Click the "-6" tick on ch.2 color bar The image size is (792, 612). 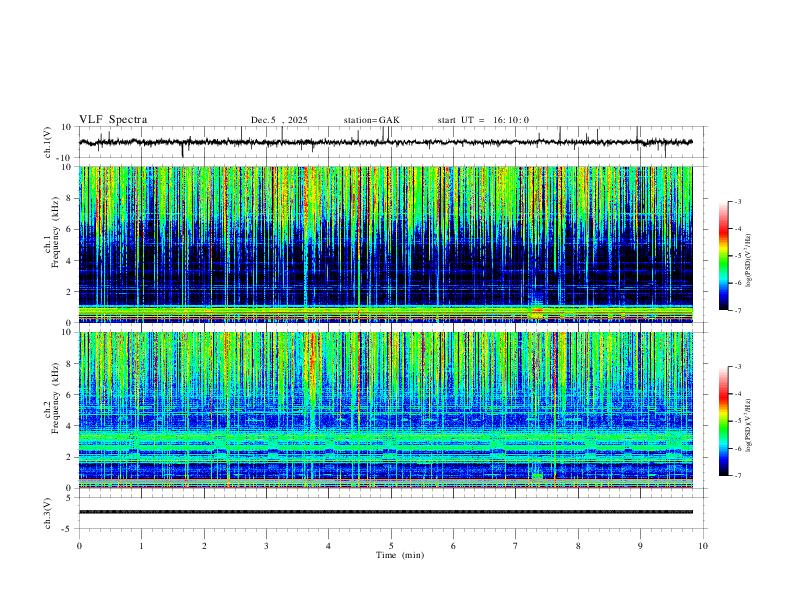pyautogui.click(x=737, y=448)
